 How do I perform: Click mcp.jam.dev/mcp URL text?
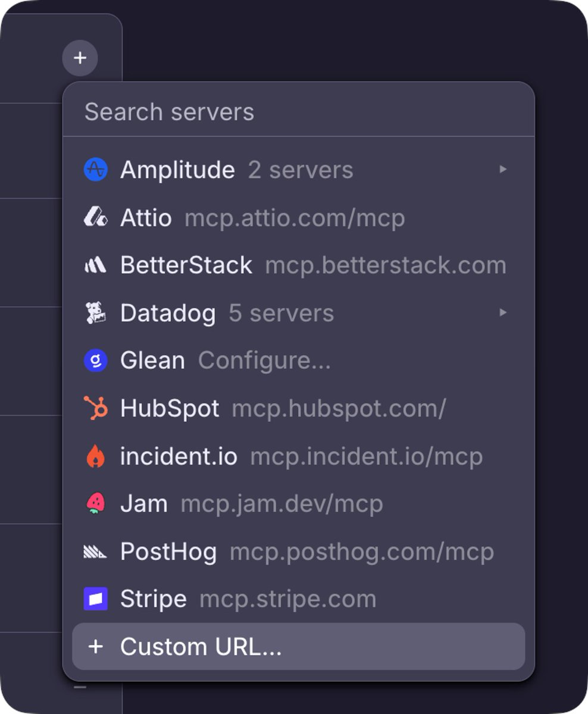click(x=282, y=505)
